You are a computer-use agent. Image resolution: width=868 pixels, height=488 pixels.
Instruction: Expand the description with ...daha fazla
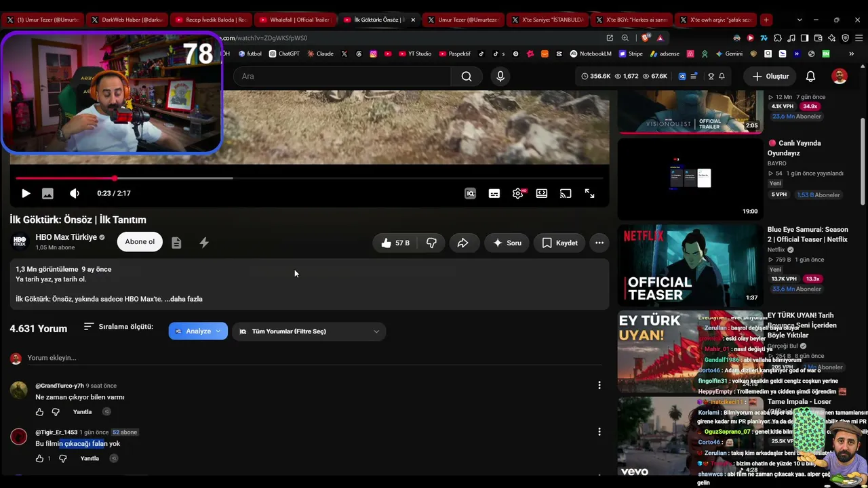[x=183, y=299]
